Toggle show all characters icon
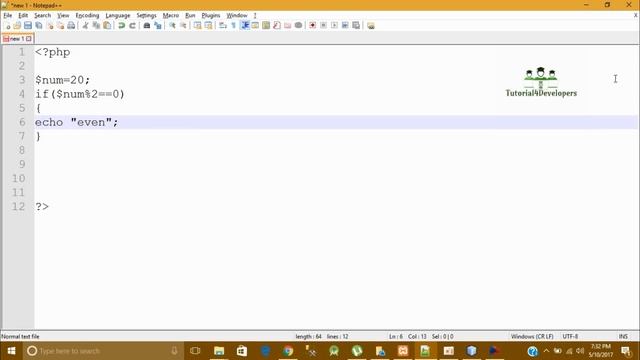640x360 pixels. pyautogui.click(x=233, y=26)
